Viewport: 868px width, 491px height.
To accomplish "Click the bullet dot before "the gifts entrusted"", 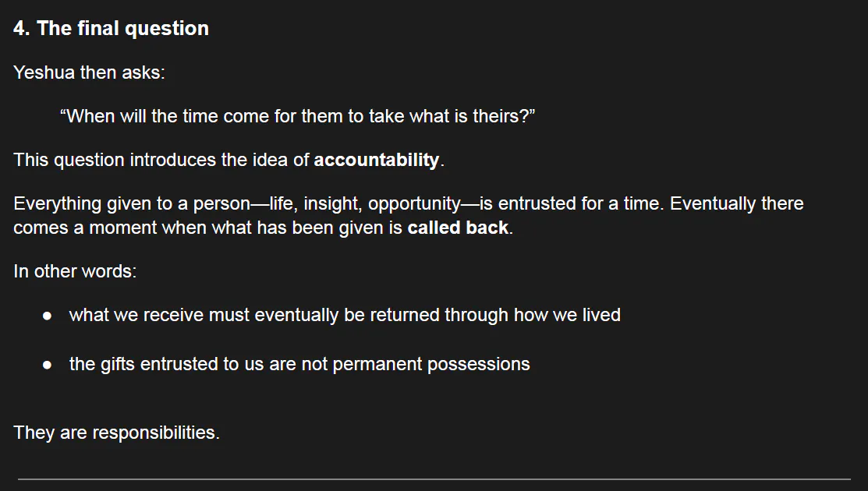I will click(48, 365).
